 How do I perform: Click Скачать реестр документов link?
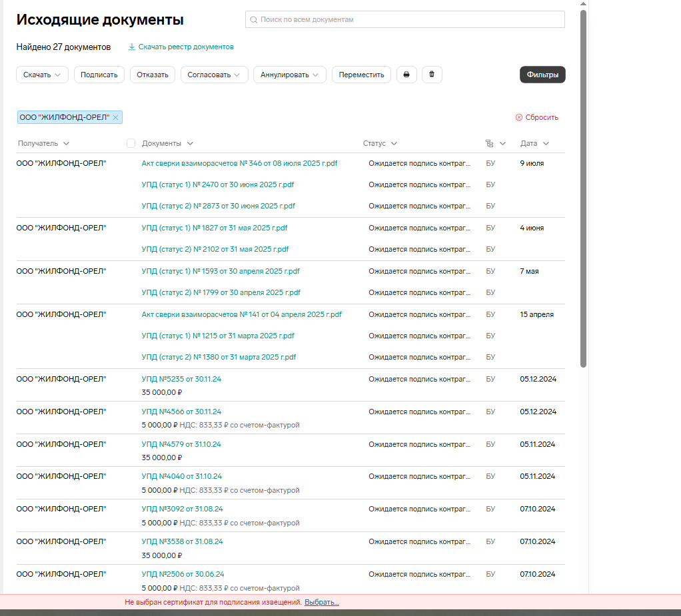click(186, 47)
